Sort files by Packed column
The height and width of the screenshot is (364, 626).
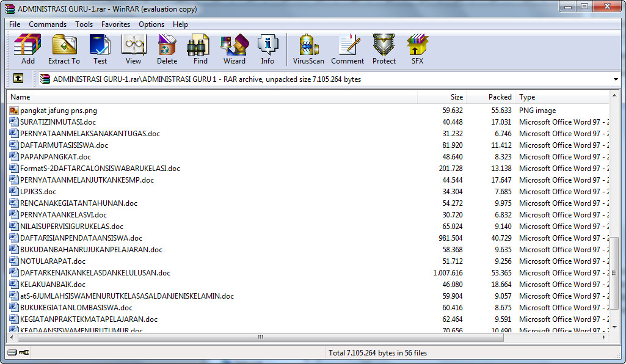point(490,97)
